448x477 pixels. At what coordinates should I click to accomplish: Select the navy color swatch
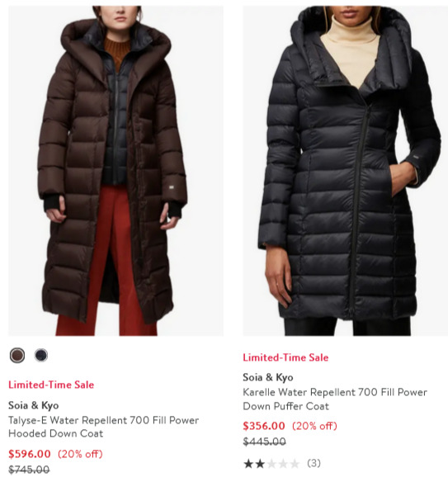click(x=41, y=355)
